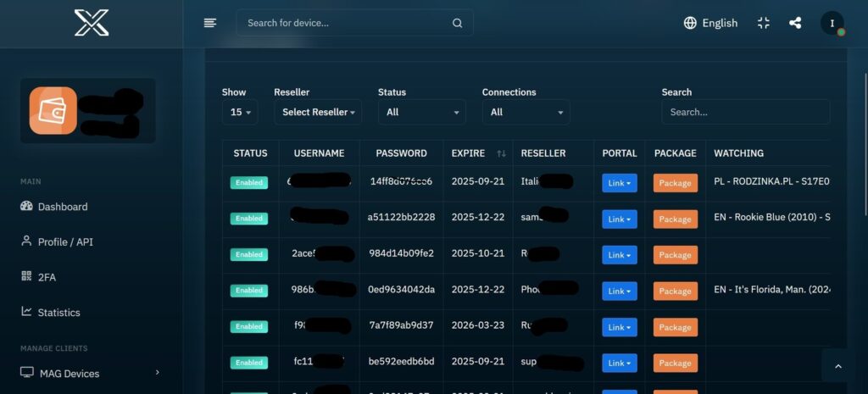This screenshot has width=868, height=394.
Task: Open the Show 15 entries dropdown
Action: pos(240,112)
